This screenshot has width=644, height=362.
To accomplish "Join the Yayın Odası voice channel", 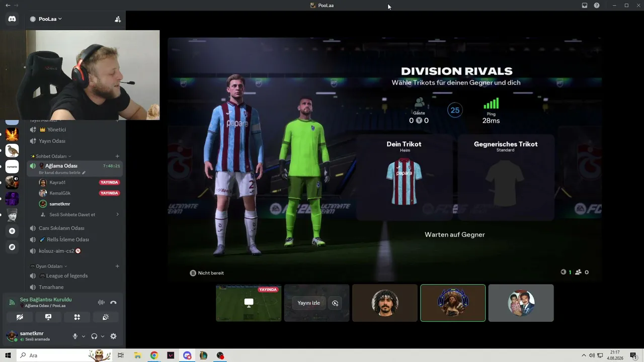I will click(75, 141).
